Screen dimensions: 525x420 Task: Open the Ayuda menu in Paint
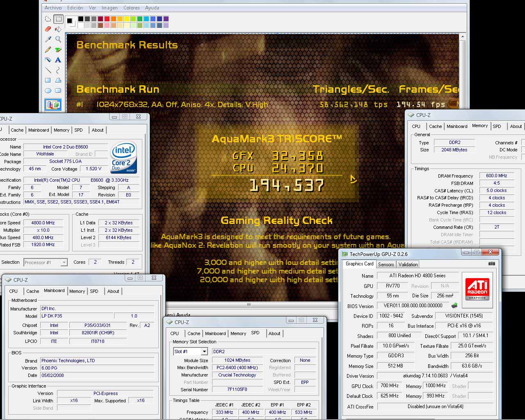(x=152, y=8)
